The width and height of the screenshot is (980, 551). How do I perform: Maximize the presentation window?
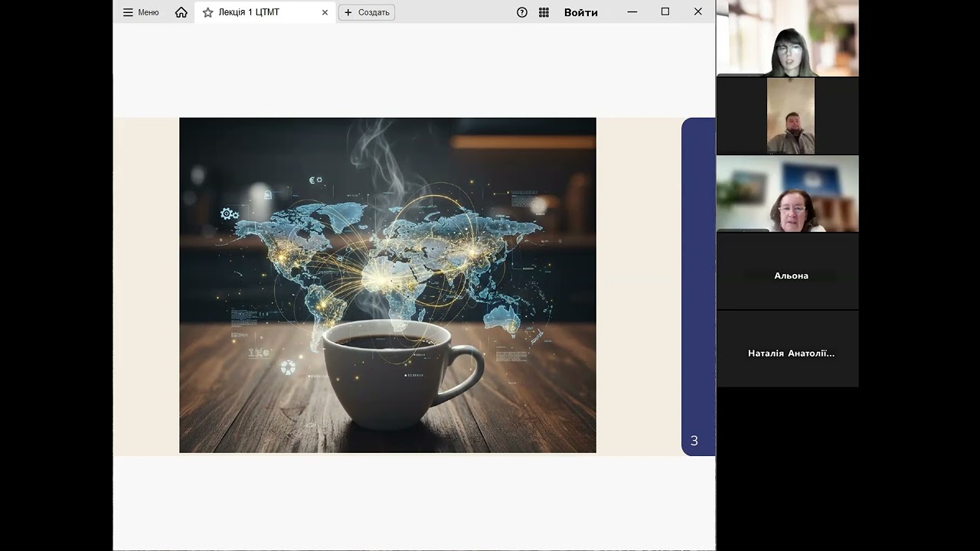point(665,12)
